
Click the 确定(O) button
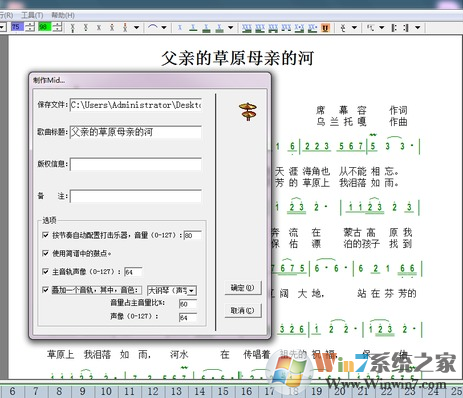click(x=243, y=288)
